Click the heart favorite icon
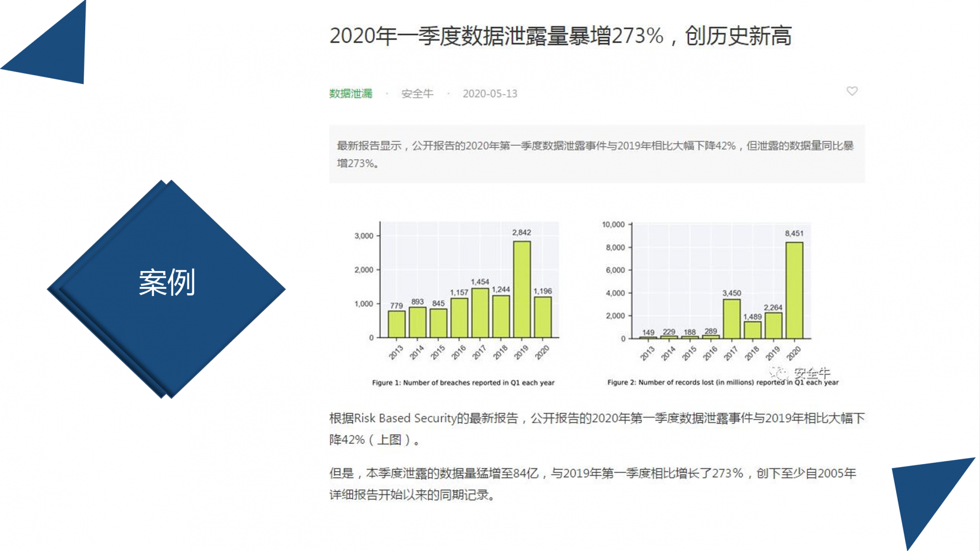Screen dimensions: 980x551 [852, 91]
